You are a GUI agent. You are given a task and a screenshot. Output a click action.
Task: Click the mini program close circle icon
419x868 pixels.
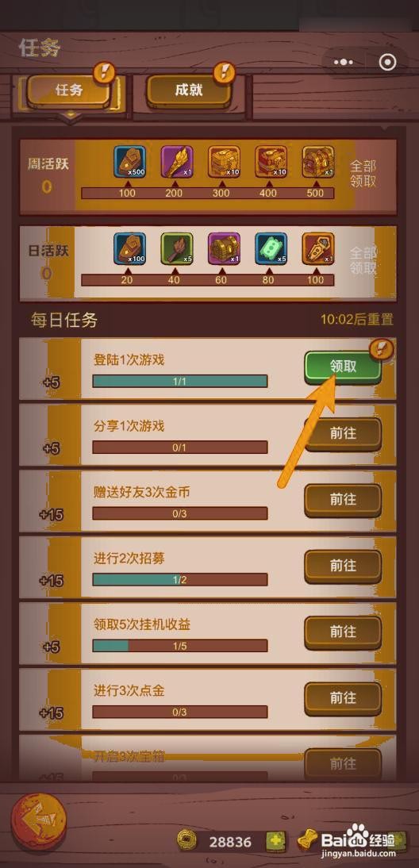click(x=387, y=63)
